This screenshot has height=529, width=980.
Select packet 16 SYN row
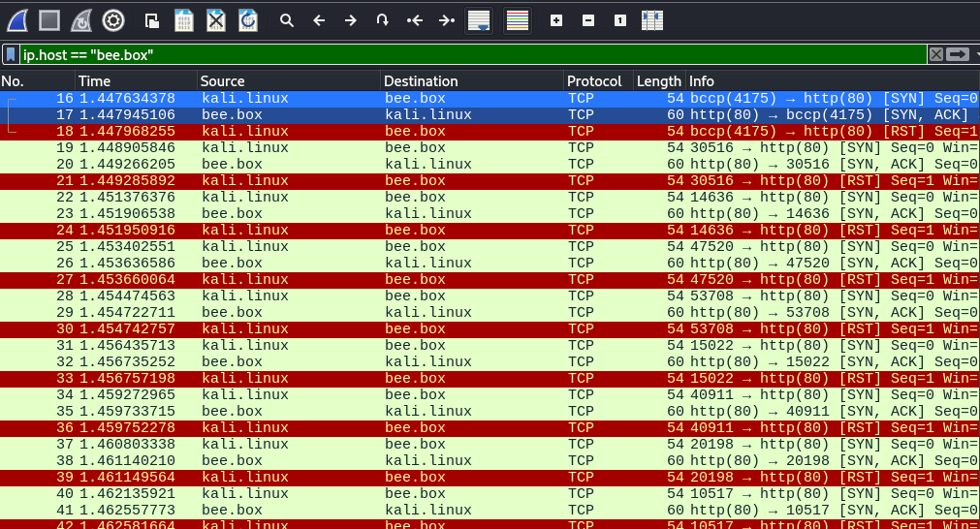tap(490, 98)
